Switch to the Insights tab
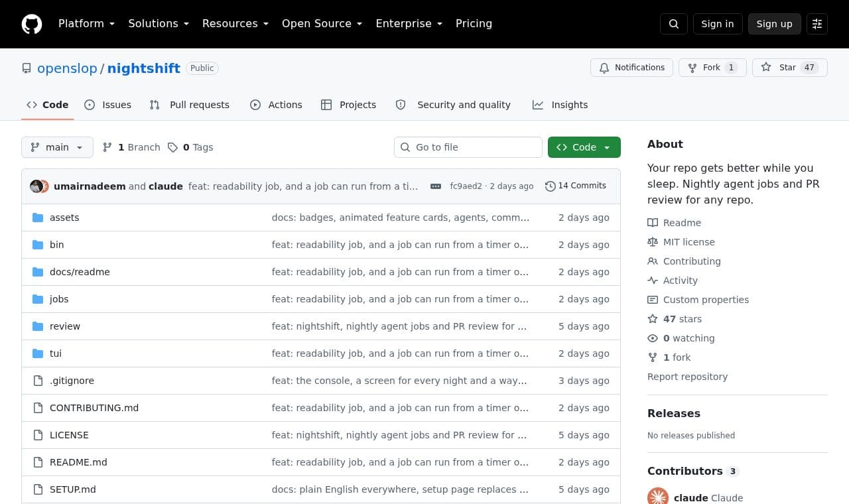The width and height of the screenshot is (849, 504). pyautogui.click(x=560, y=105)
